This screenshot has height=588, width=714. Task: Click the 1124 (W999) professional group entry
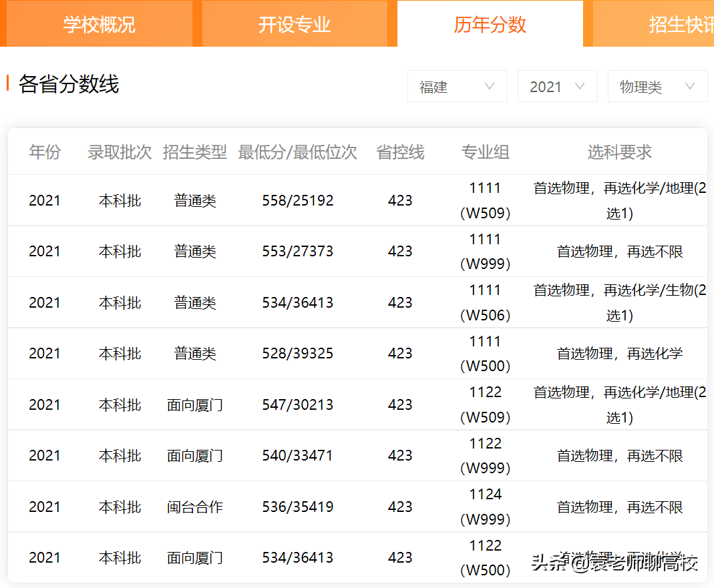pyautogui.click(x=485, y=506)
